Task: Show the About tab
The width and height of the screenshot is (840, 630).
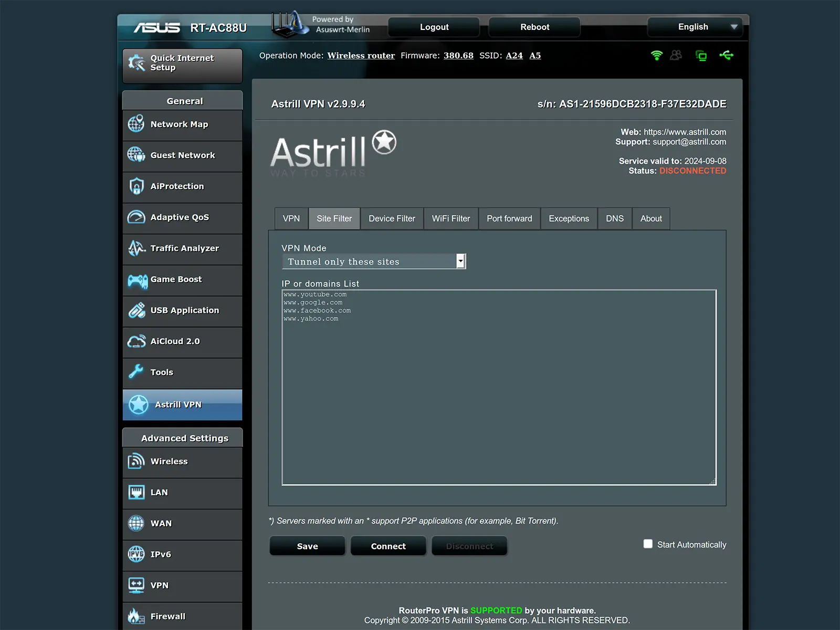Action: tap(651, 218)
